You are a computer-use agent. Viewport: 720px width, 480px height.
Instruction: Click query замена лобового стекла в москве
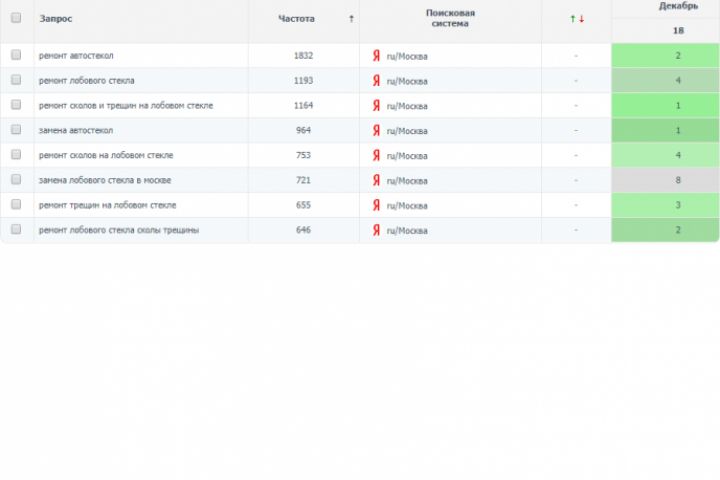pos(105,180)
